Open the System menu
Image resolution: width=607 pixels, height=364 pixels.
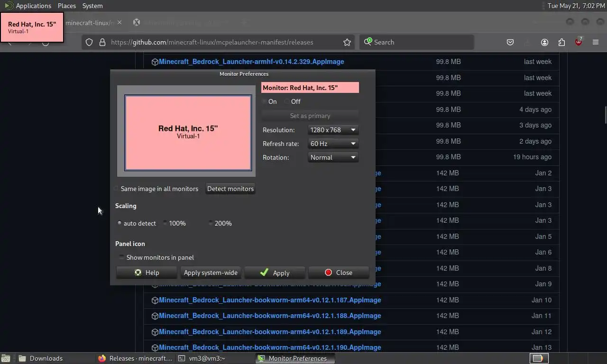pyautogui.click(x=92, y=6)
